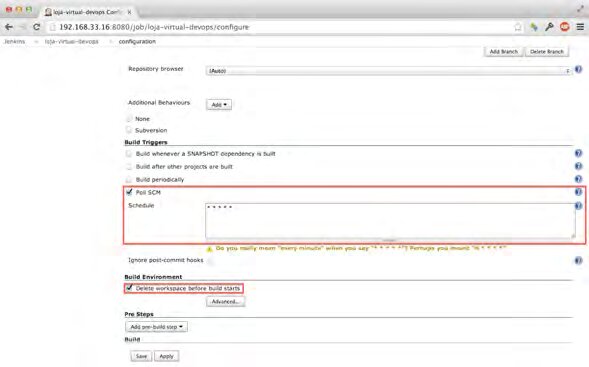Expand Add pre-build step dropdown
589x367 pixels.
point(156,327)
